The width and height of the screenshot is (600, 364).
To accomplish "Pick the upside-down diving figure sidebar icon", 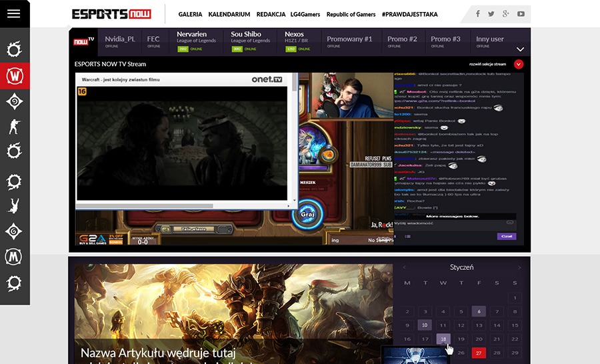I will coord(14,206).
